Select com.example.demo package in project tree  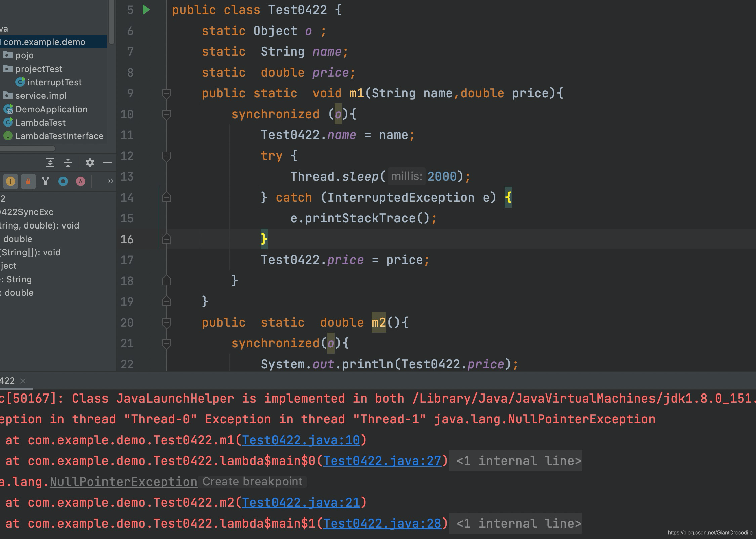click(x=44, y=42)
